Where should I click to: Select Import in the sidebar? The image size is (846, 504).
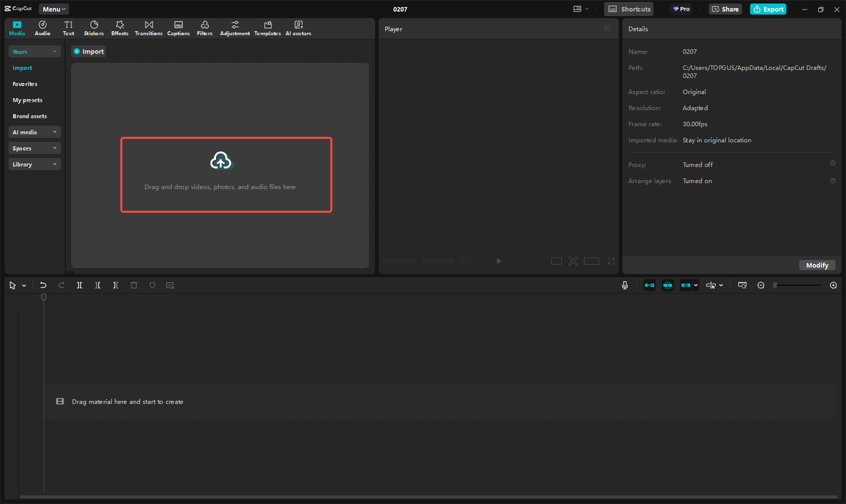pos(22,68)
